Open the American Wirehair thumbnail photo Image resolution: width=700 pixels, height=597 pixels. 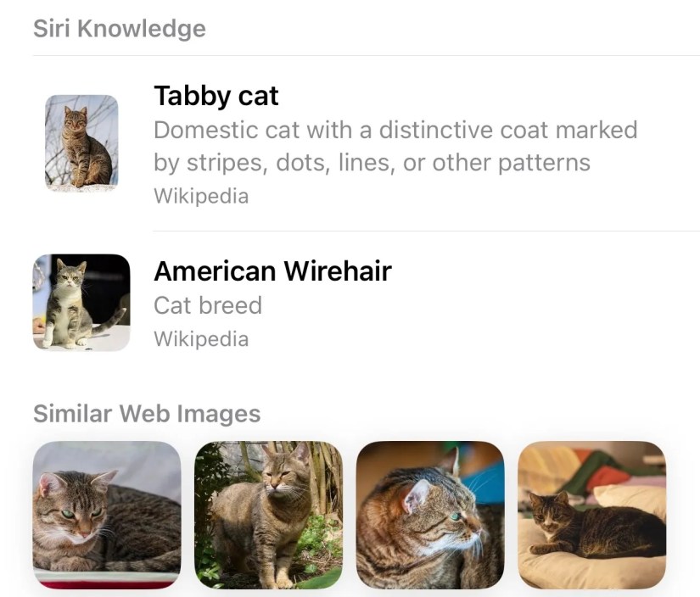(x=81, y=302)
